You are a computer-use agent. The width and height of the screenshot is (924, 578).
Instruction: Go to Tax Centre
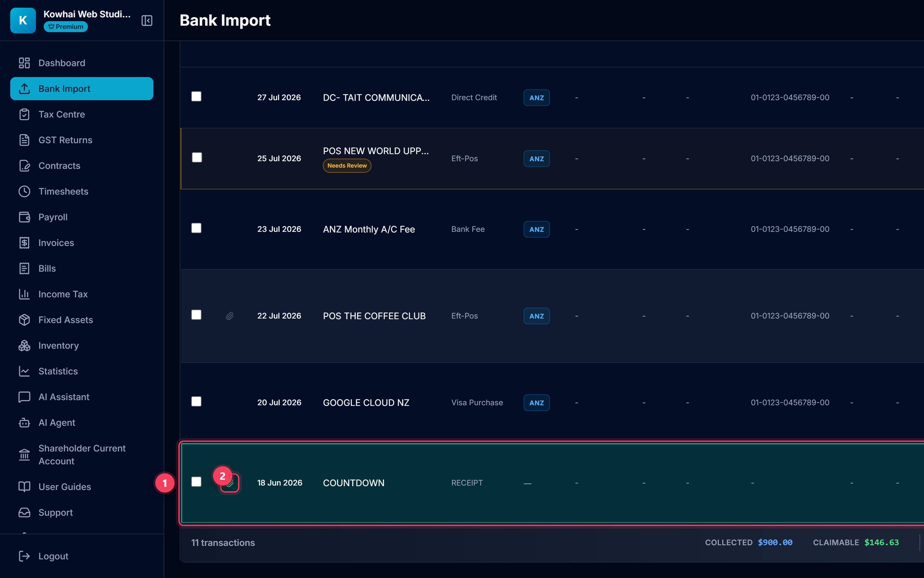82,114
